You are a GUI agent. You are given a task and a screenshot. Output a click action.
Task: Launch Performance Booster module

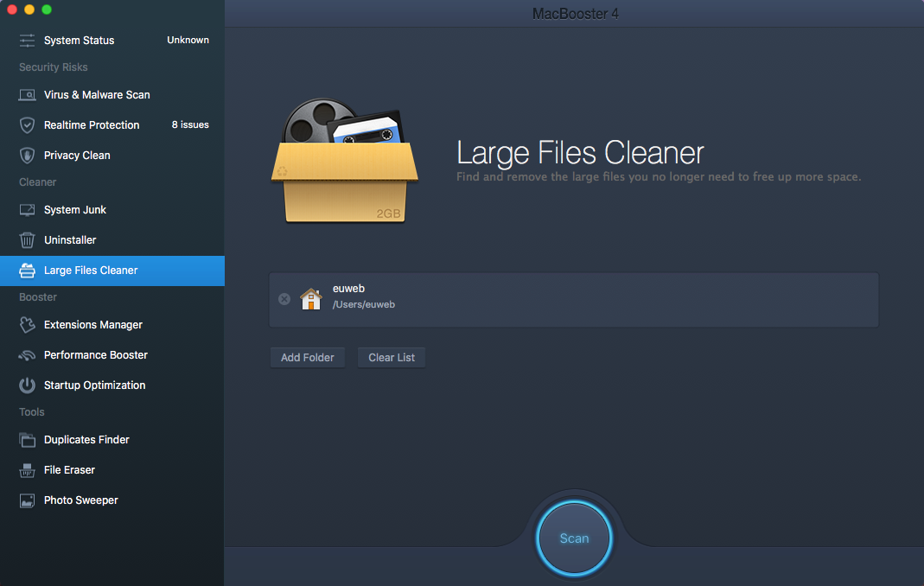point(112,355)
